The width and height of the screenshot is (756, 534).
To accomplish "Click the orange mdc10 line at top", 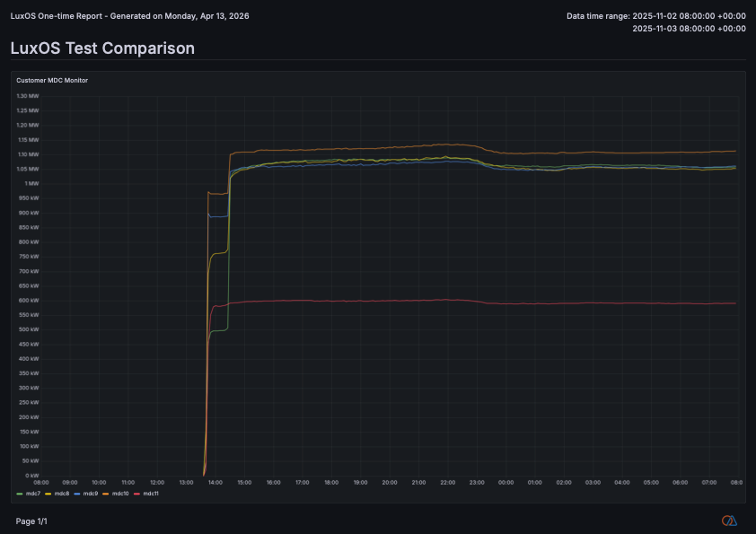I will click(x=359, y=148).
